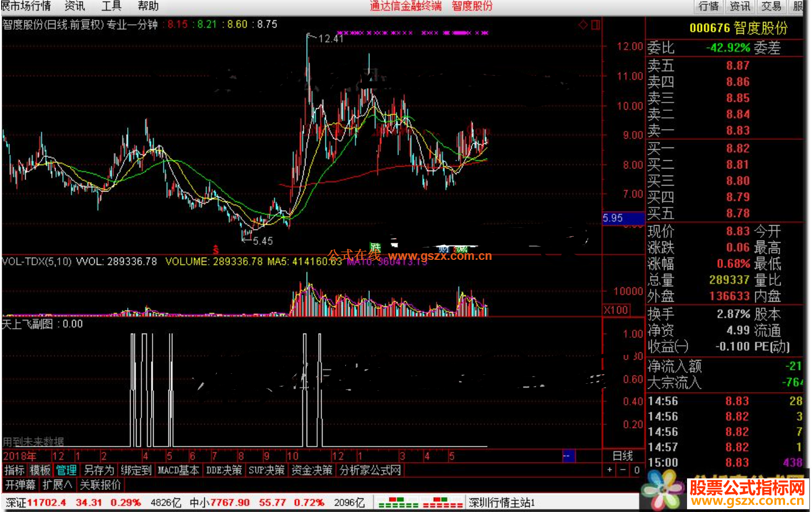Click the red rectangle icon above the chart

595,25
